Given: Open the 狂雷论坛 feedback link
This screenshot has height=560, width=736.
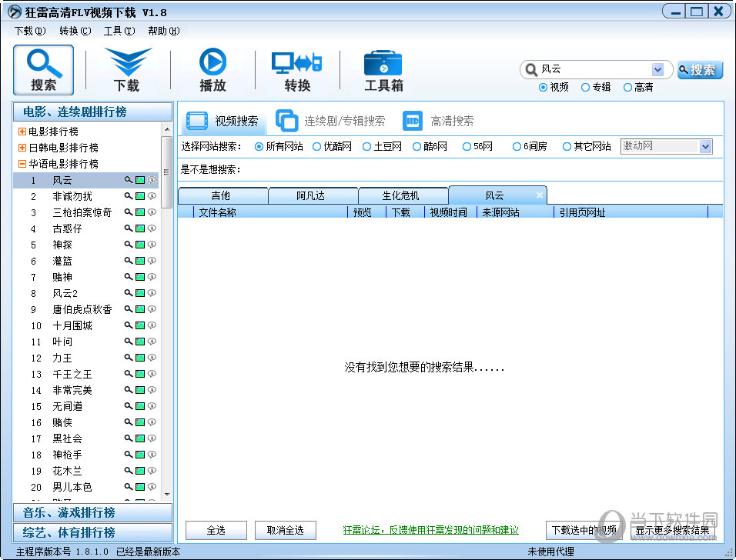Looking at the screenshot, I should (x=430, y=530).
